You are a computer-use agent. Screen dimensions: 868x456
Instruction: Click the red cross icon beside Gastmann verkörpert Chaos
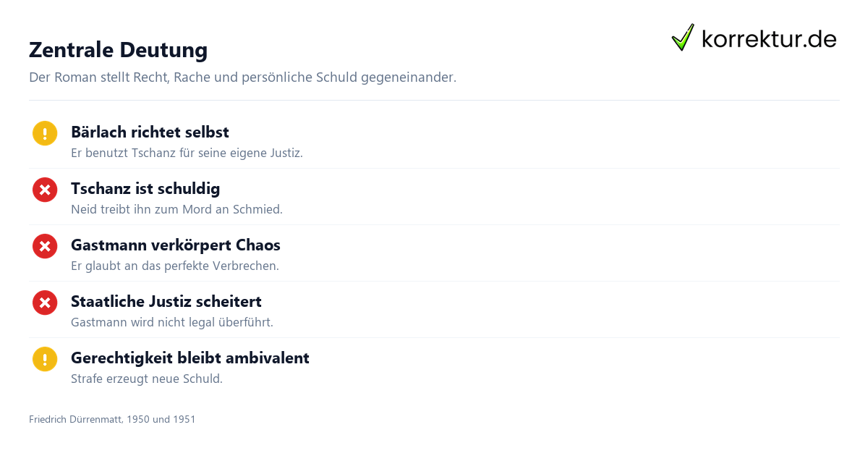click(x=45, y=246)
